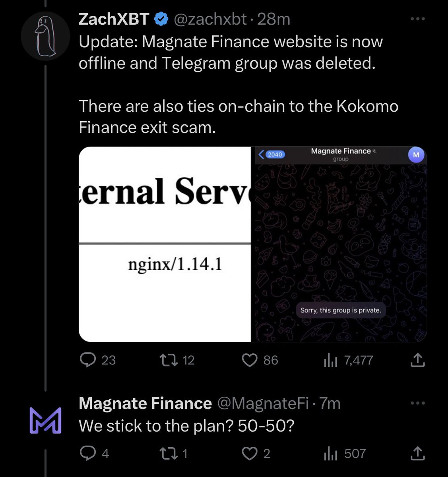
Task: Open ZachXBT's penguin profile avatar
Action: (x=45, y=36)
